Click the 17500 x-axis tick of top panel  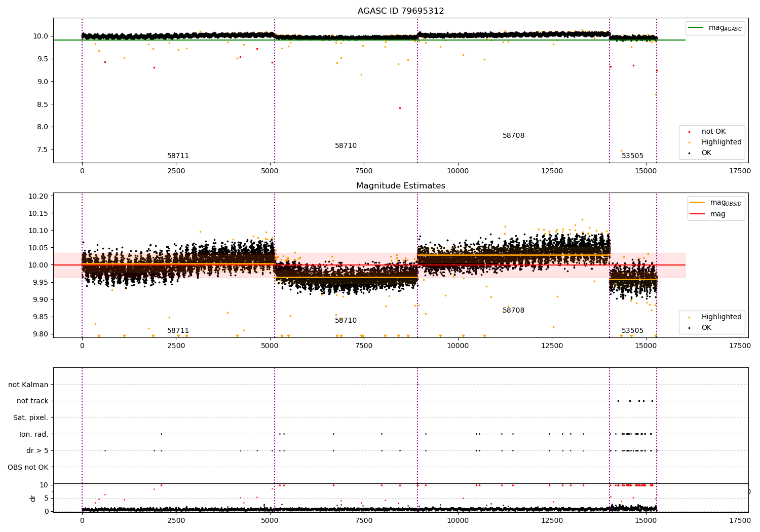tap(739, 171)
